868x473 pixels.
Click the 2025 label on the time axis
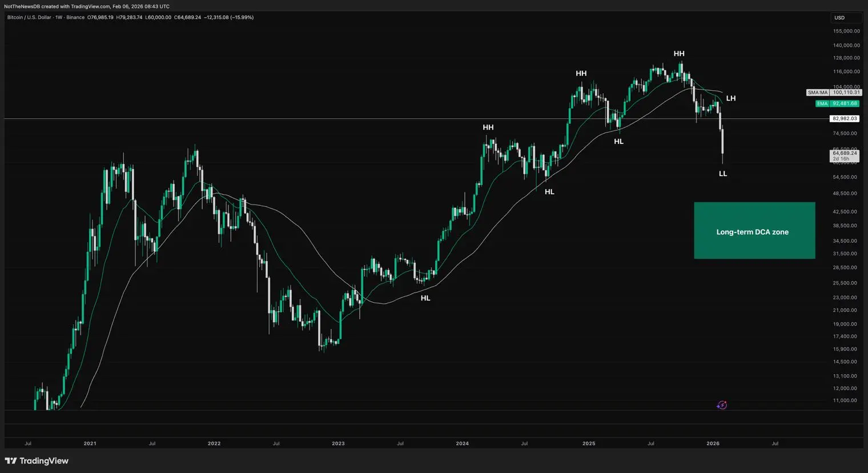click(589, 443)
